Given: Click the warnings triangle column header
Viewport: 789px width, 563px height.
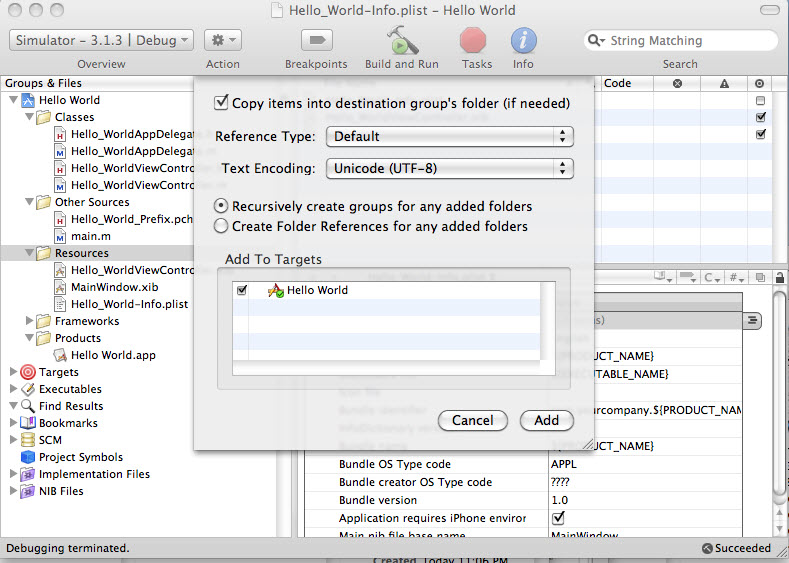Looking at the screenshot, I should (724, 84).
